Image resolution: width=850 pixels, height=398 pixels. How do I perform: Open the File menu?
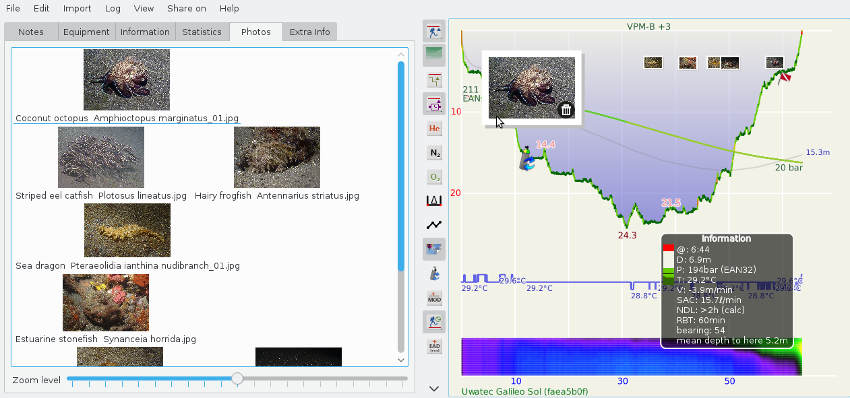point(12,9)
